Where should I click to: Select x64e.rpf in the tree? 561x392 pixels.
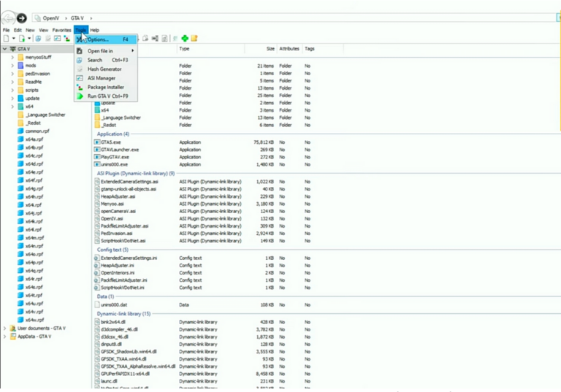34,172
